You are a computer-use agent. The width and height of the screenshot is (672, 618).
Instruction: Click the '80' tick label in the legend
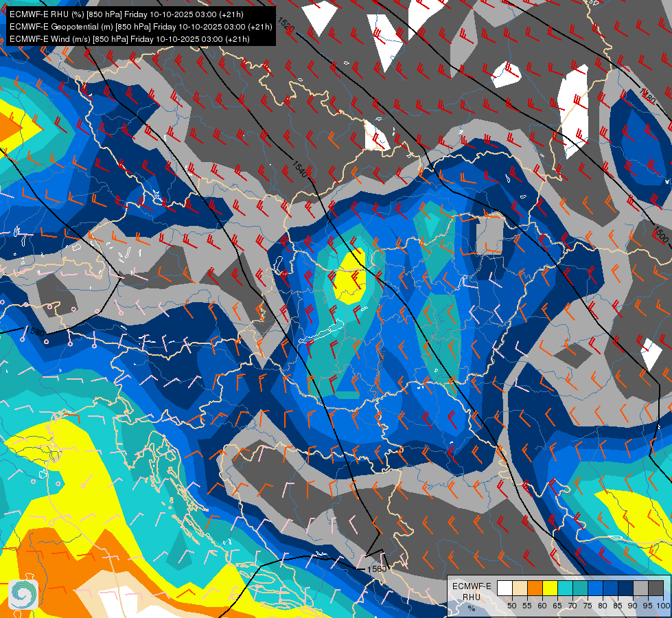603,606
